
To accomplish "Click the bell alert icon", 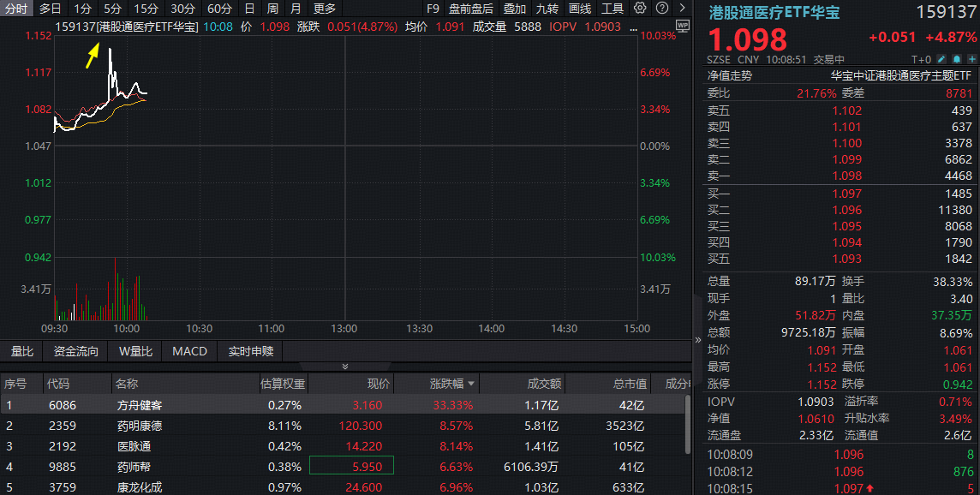I will tap(956, 59).
